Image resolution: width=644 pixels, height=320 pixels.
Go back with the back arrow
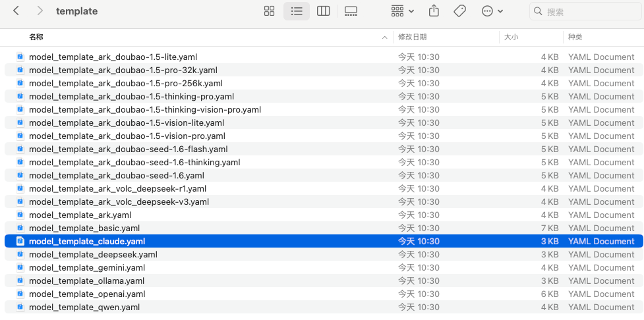pos(16,11)
